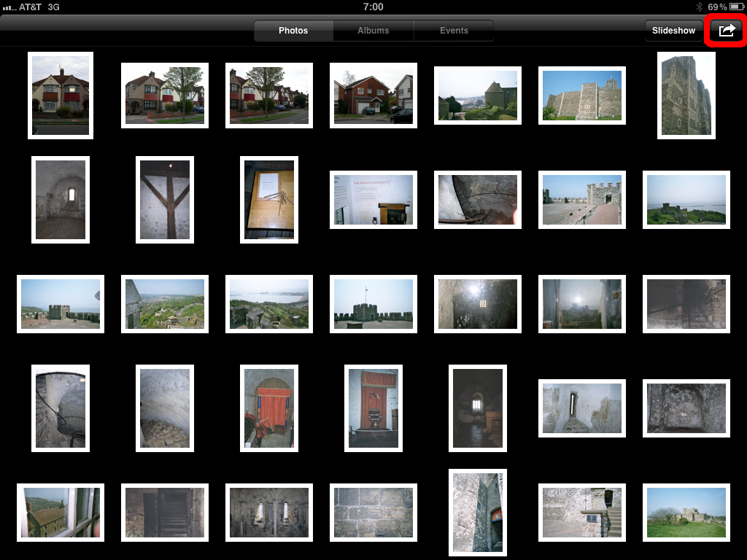Open the book on wooden table photo
747x560 pixels.
269,200
